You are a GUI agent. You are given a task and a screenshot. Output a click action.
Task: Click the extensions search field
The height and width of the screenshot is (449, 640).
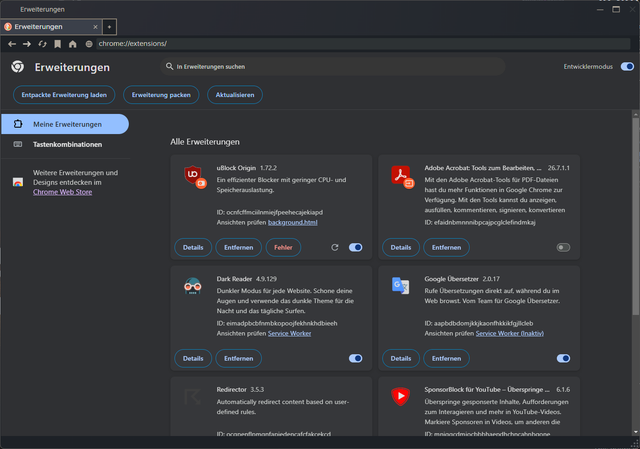333,67
